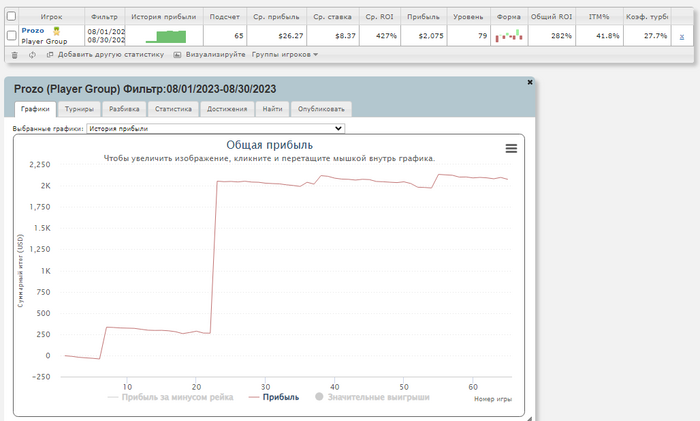Open chart hamburger export menu
The width and height of the screenshot is (700, 421).
tap(511, 149)
